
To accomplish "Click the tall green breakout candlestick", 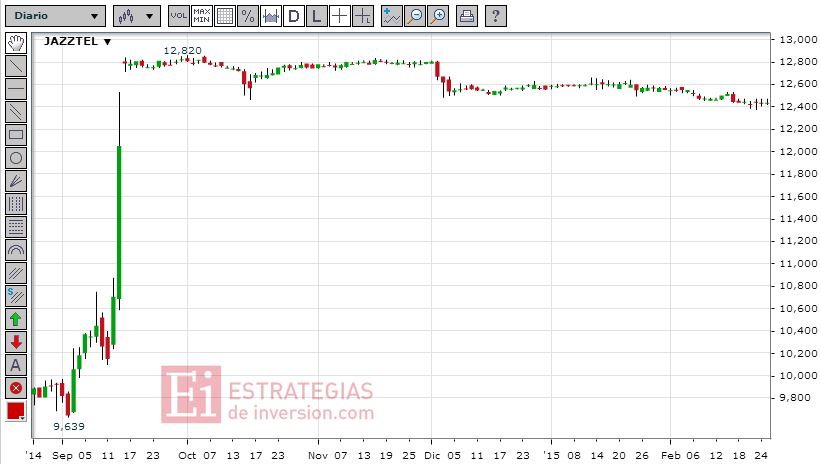I will [119, 222].
